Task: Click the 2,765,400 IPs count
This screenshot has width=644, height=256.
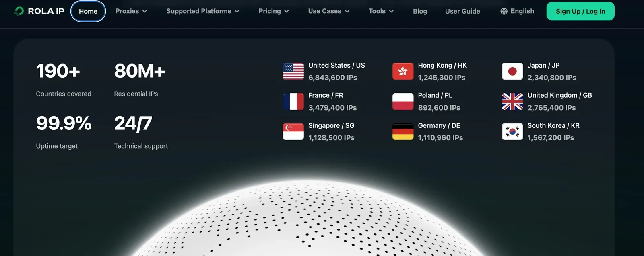Action: [x=551, y=108]
